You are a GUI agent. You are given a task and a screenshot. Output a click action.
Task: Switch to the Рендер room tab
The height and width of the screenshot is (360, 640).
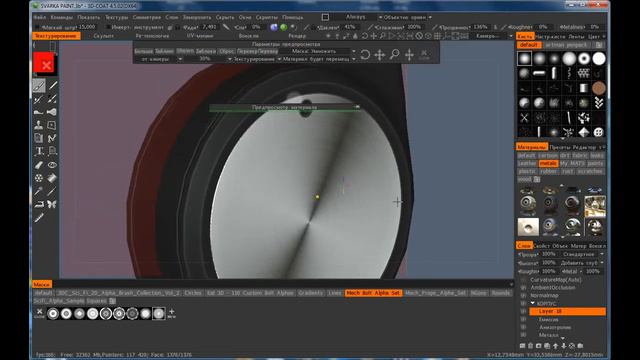[297, 36]
